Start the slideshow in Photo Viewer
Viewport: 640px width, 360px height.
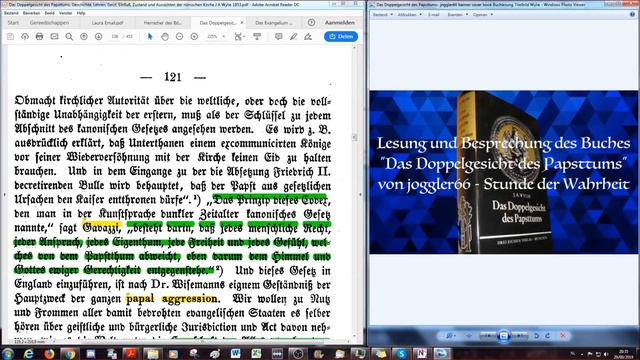tap(503, 336)
